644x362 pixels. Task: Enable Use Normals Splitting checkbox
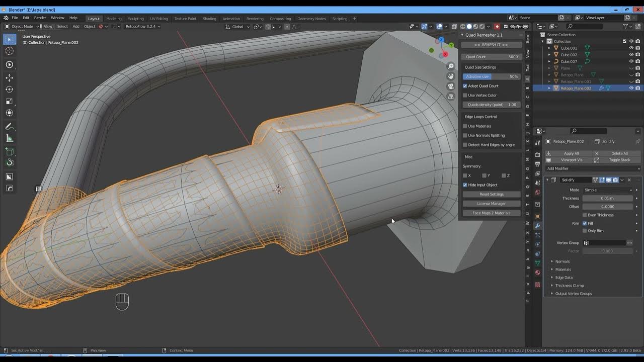click(x=465, y=135)
